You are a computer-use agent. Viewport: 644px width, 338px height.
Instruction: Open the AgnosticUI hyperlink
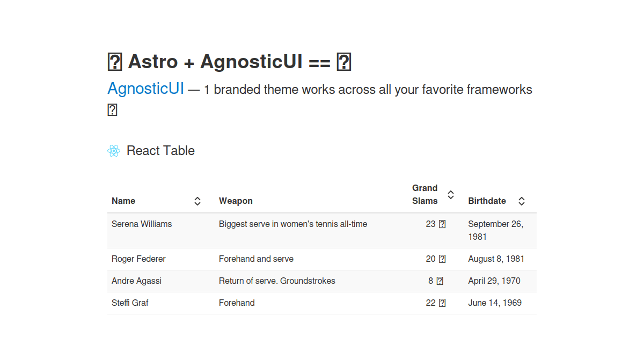(145, 89)
